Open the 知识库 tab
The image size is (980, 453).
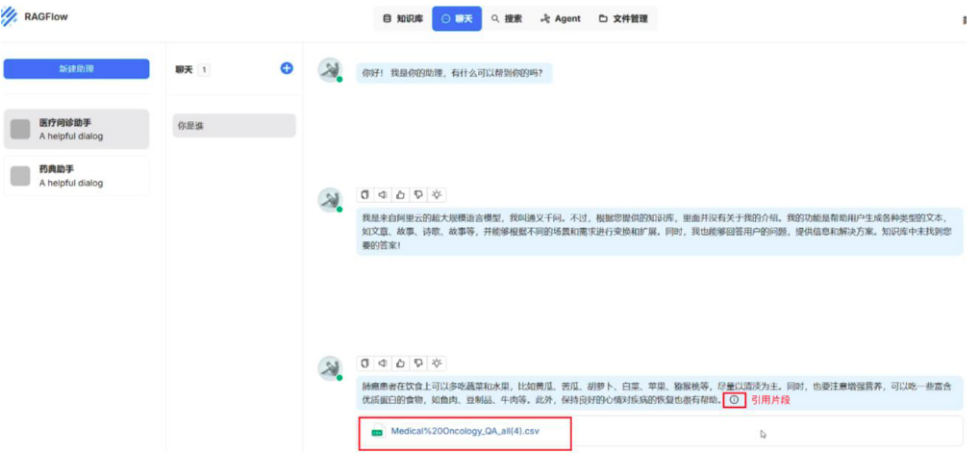point(402,18)
